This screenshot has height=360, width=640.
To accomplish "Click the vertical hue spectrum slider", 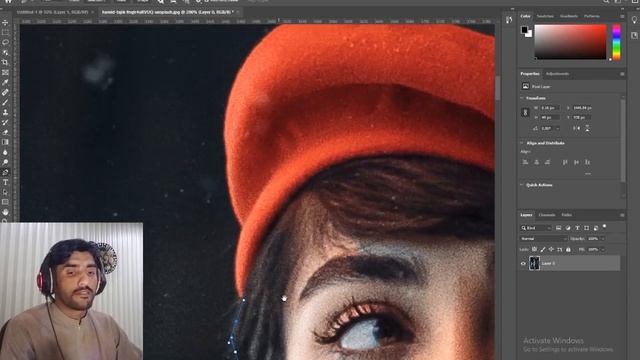I will point(616,42).
